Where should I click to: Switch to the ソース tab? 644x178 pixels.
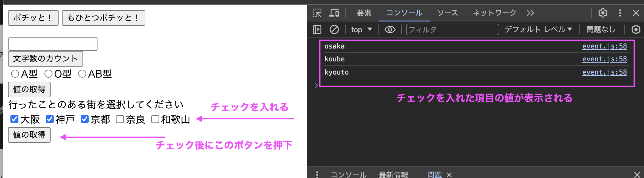point(447,13)
